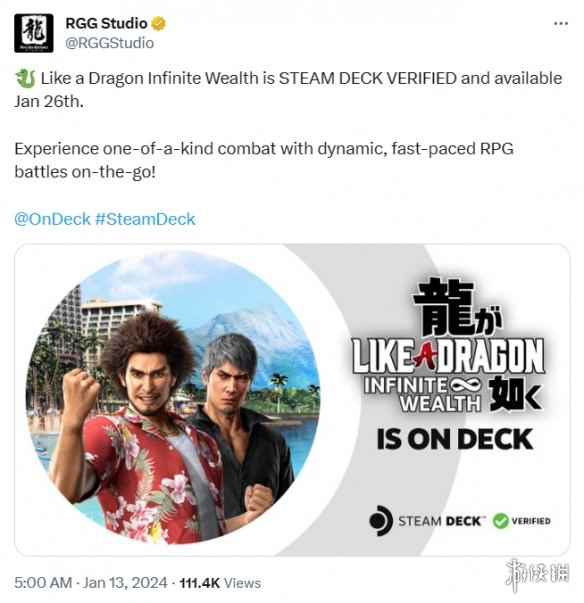Image resolution: width=584 pixels, height=603 pixels.
Task: Click the 5:00 AM timestamp
Action: [x=43, y=583]
